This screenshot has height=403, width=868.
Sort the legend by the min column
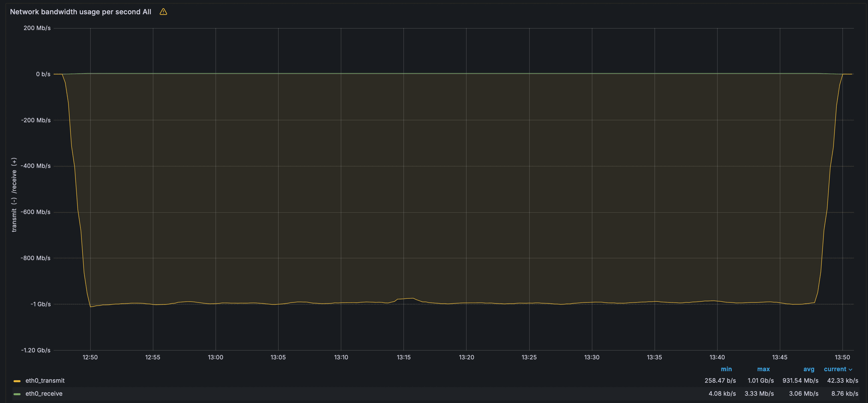[x=726, y=369]
